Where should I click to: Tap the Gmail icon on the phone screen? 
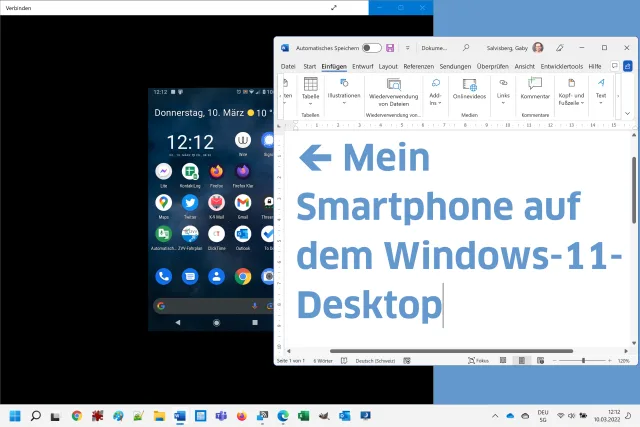coord(243,203)
